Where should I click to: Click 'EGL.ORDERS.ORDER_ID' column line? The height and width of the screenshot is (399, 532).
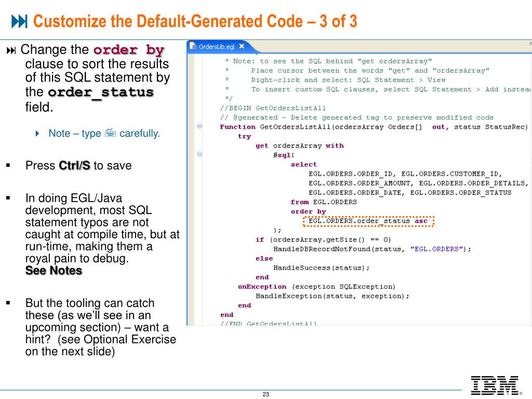point(405,174)
